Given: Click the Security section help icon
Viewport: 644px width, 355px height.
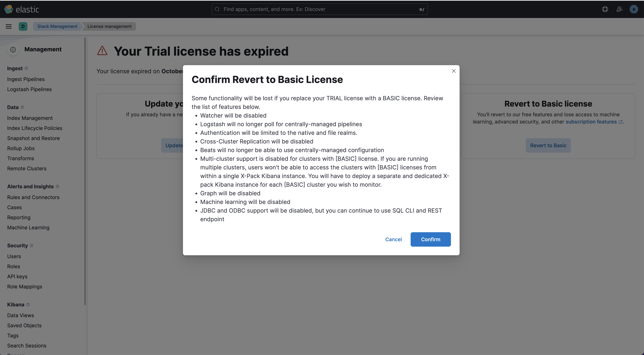Looking at the screenshot, I should point(32,246).
